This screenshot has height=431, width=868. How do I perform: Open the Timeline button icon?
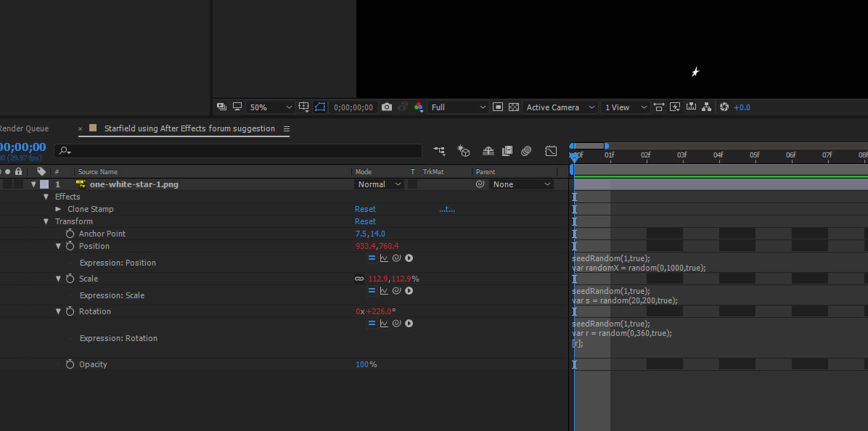coord(691,107)
